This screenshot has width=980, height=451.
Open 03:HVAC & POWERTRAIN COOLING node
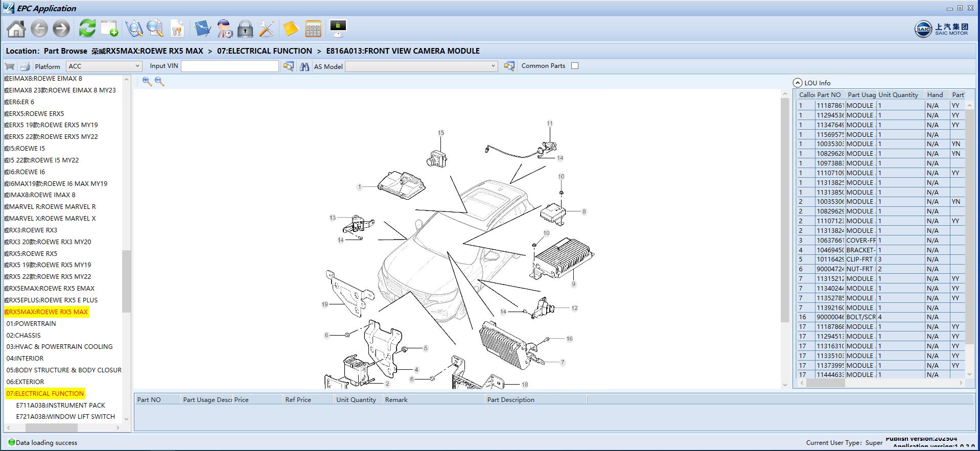pyautogui.click(x=59, y=346)
